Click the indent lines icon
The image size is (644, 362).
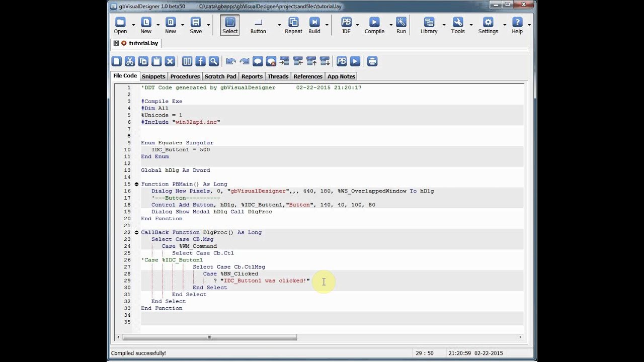click(284, 61)
